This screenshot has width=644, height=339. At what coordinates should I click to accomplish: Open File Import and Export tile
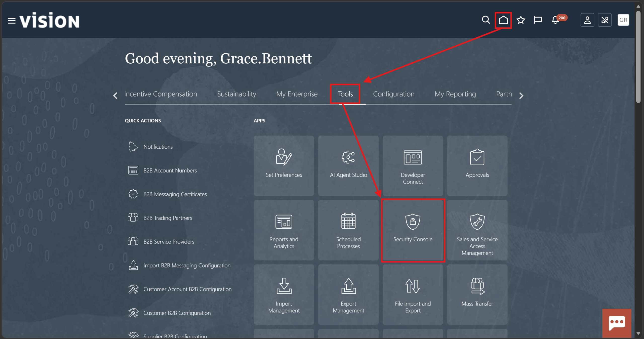(x=413, y=294)
